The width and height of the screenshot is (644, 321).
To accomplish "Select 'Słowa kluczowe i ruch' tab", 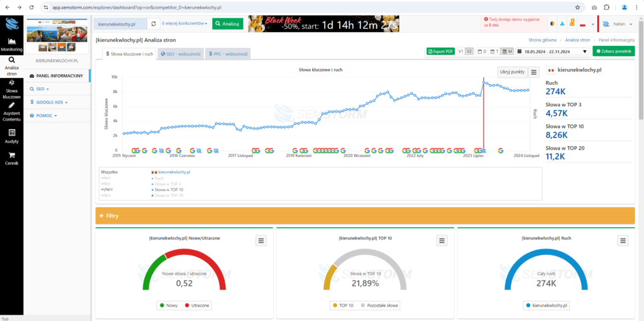I will tap(129, 54).
